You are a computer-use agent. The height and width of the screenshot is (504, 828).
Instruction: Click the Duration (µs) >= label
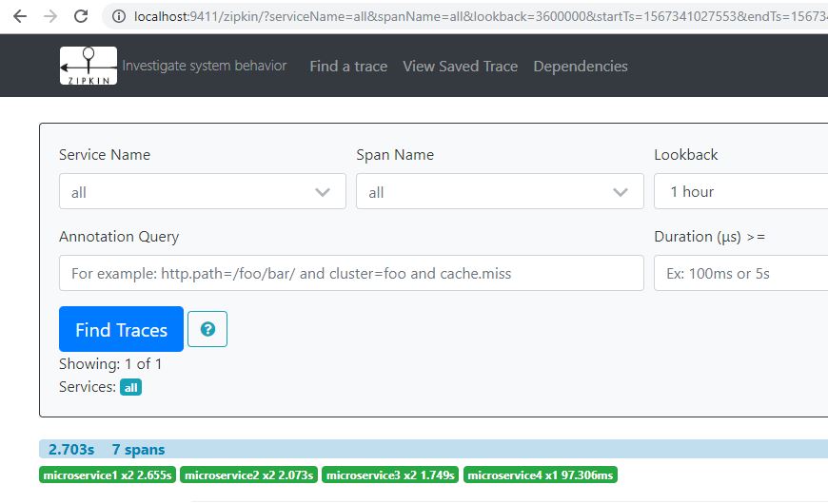click(x=709, y=237)
